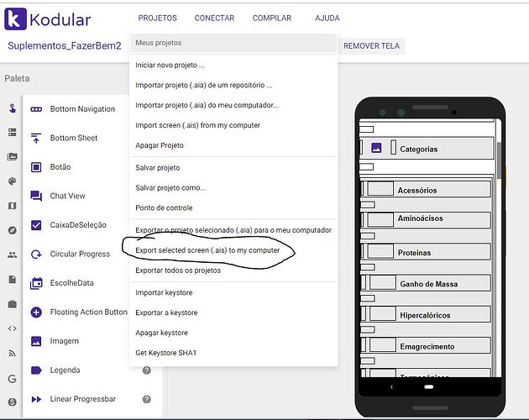Image resolution: width=529 pixels, height=420 pixels.
Task: Choose Ponto de controle menu entry
Action: click(233, 208)
